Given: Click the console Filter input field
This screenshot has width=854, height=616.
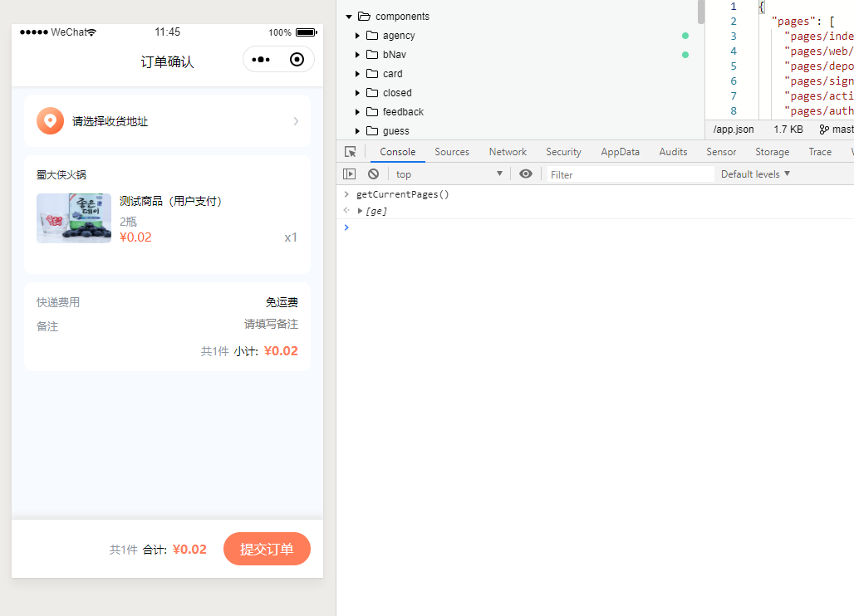Looking at the screenshot, I should click(x=631, y=174).
